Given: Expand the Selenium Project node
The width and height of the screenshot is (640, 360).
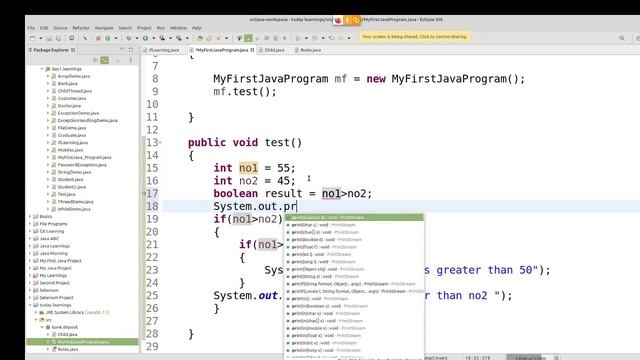Looking at the screenshot, I should [x=30, y=298].
